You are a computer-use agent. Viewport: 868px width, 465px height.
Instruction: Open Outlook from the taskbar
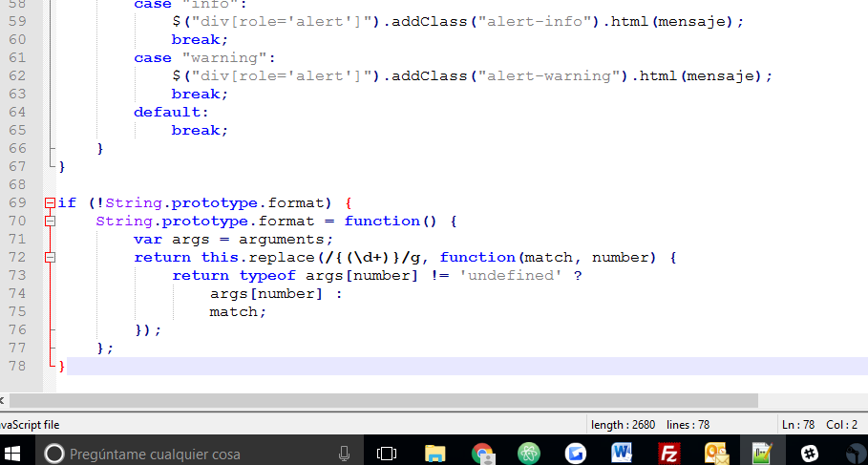(x=716, y=454)
